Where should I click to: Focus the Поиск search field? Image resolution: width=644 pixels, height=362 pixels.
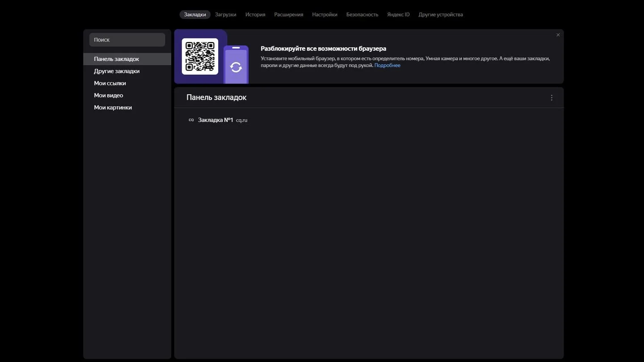coord(127,40)
